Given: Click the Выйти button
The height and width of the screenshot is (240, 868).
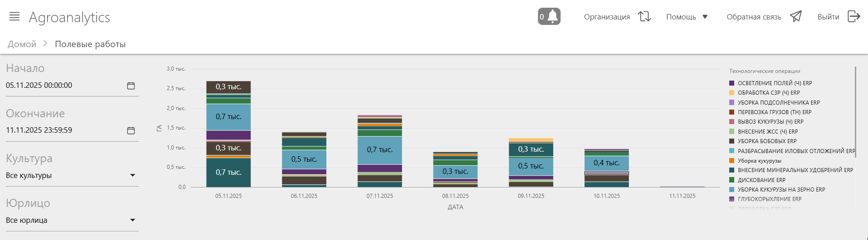Looking at the screenshot, I should [828, 17].
